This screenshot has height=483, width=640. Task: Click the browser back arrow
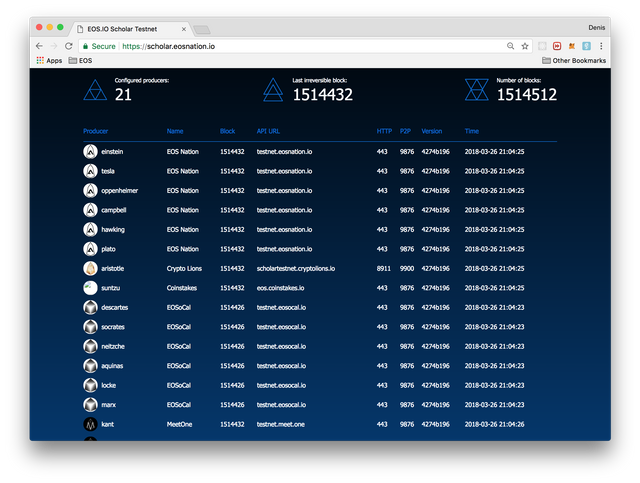pyautogui.click(x=39, y=46)
